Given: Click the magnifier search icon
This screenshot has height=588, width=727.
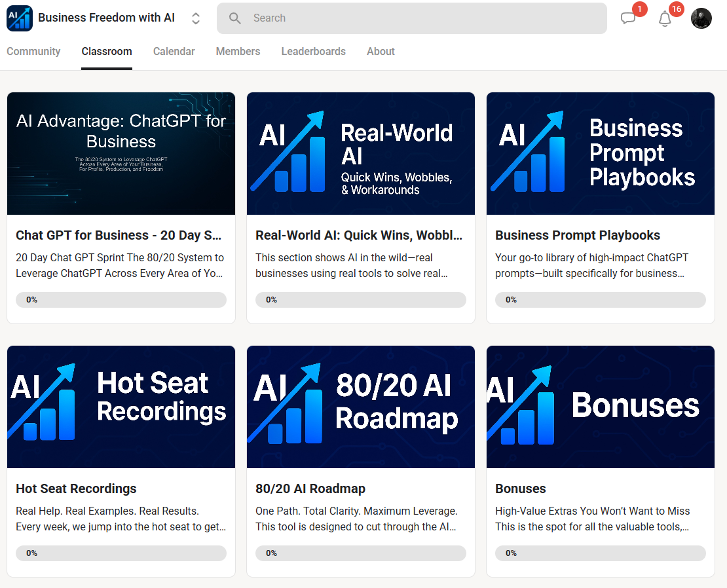Looking at the screenshot, I should coord(235,18).
